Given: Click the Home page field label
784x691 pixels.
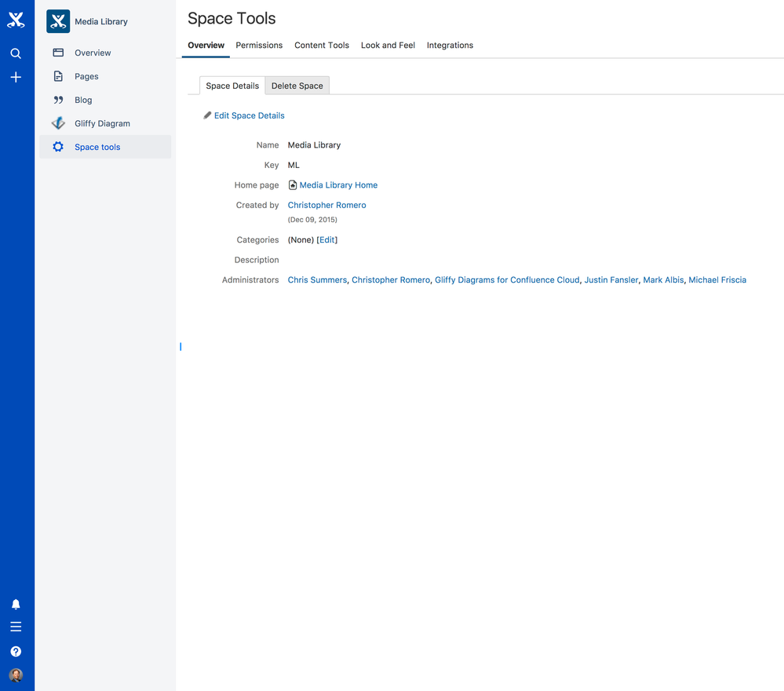Looking at the screenshot, I should tap(257, 185).
